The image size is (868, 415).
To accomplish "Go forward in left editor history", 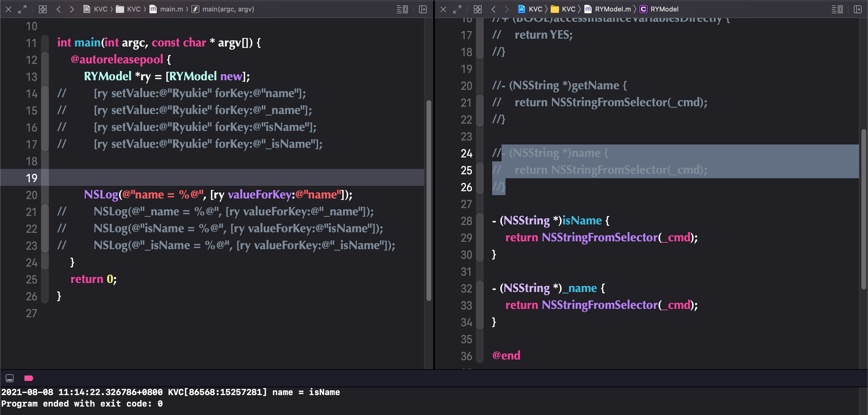I will point(72,9).
